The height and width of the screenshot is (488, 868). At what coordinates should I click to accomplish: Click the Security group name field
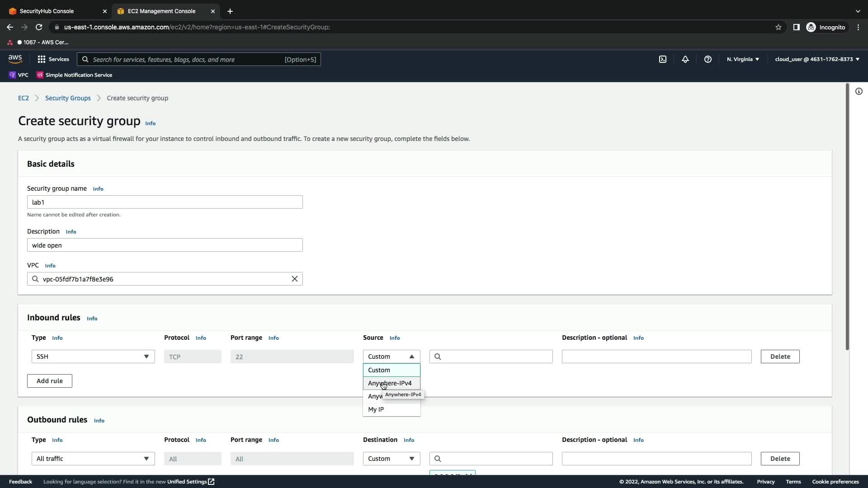165,202
